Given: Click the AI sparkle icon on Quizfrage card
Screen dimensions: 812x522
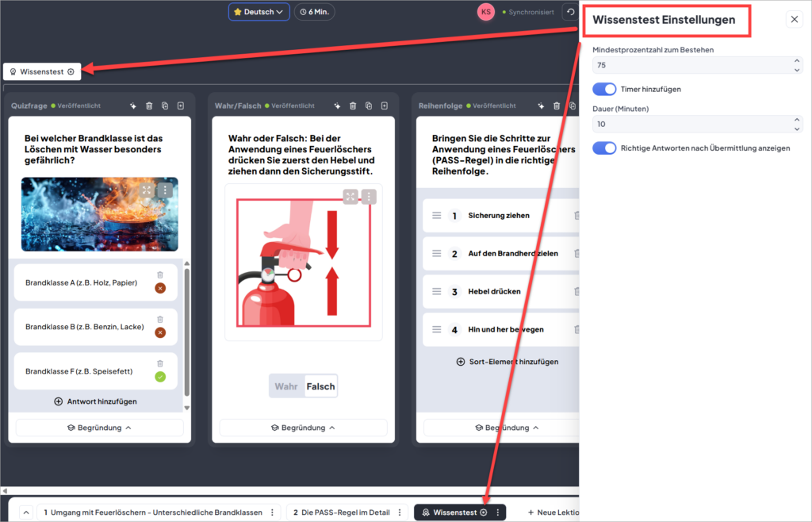Looking at the screenshot, I should pyautogui.click(x=133, y=106).
